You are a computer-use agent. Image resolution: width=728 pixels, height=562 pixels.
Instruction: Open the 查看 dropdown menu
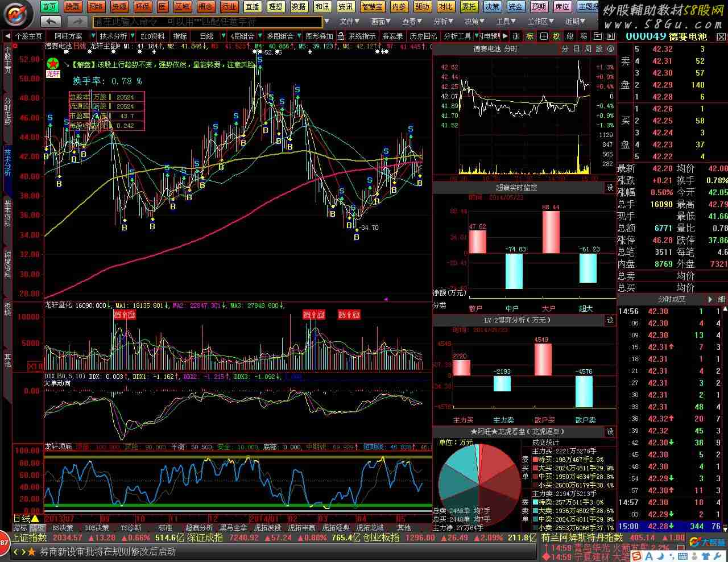(412, 22)
